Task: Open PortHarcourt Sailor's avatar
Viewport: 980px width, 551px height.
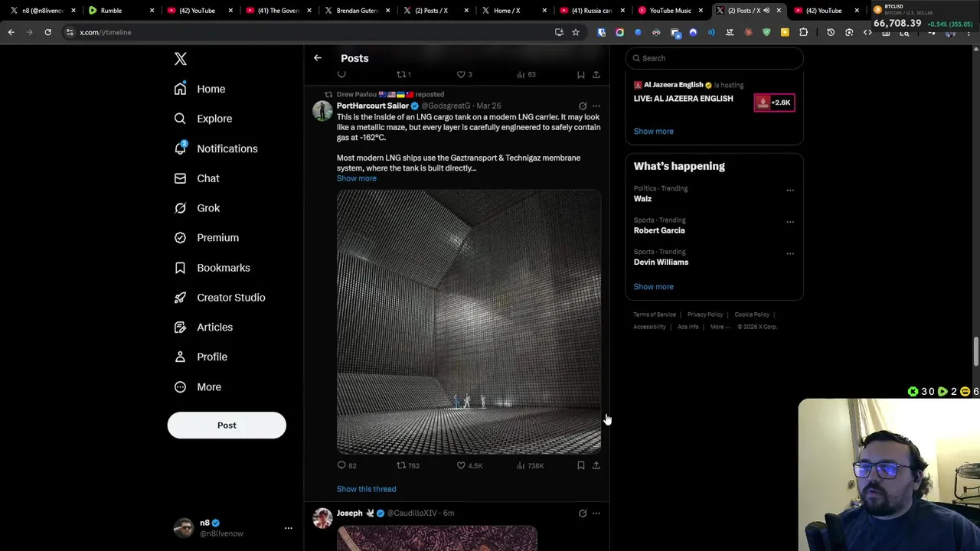Action: [322, 111]
